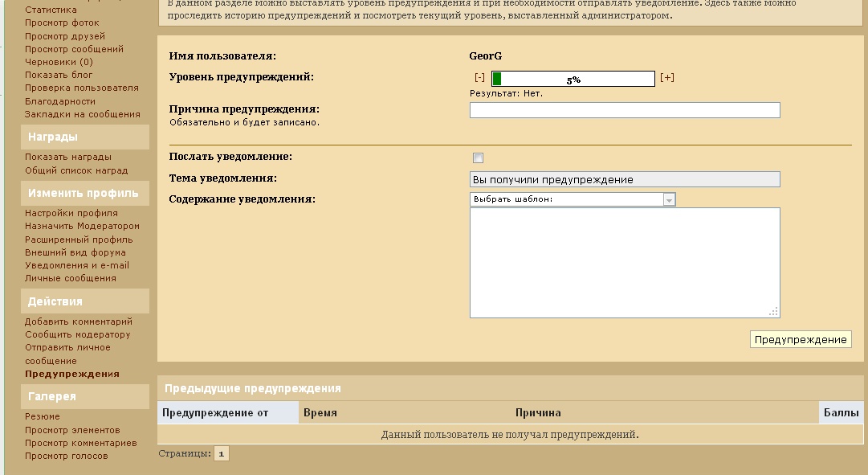This screenshot has width=868, height=475.
Task: Open Просмотр элементов link
Action: [72, 430]
